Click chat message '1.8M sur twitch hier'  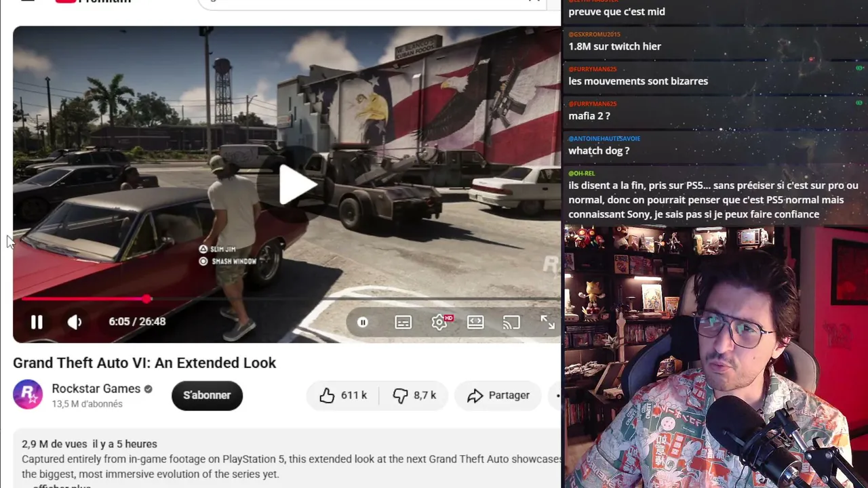point(614,46)
